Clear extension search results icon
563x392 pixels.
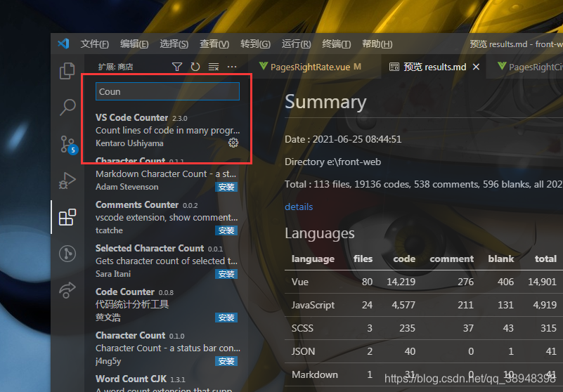214,67
